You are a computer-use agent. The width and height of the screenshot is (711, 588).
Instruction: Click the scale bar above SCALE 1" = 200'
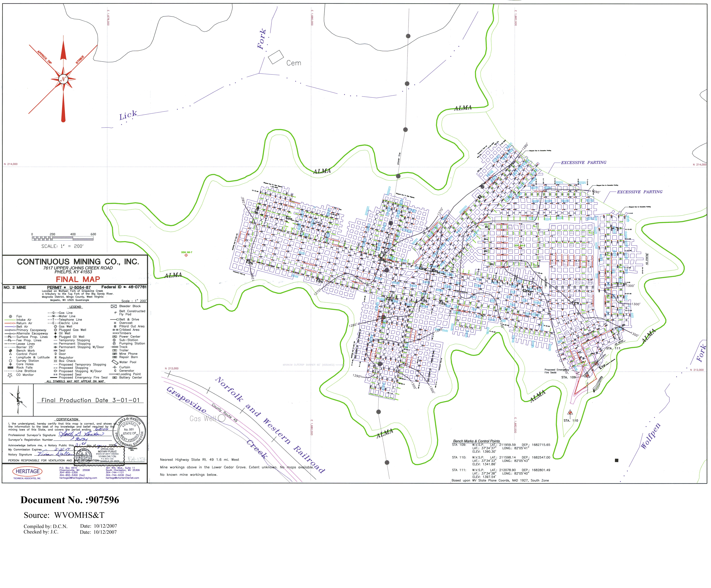coord(63,239)
